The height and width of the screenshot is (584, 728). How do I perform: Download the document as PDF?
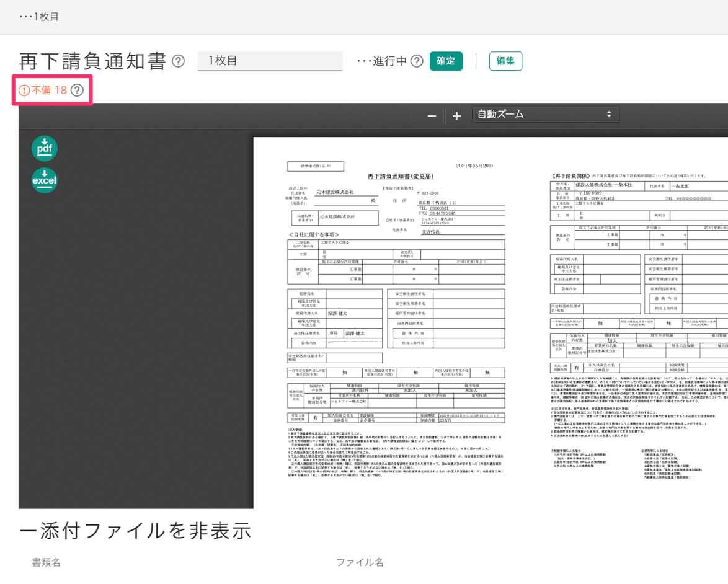coord(45,149)
